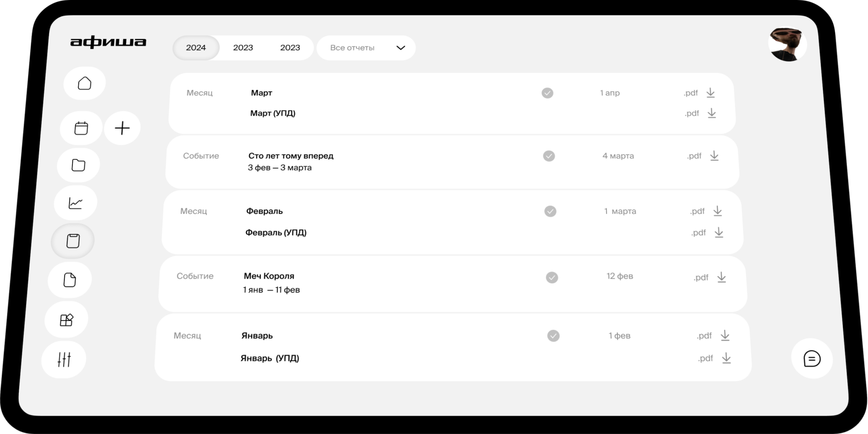The width and height of the screenshot is (868, 434).
Task: Open the document file icon in sidebar
Action: click(x=70, y=280)
